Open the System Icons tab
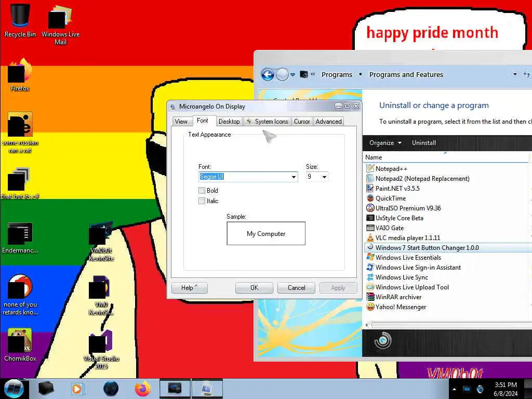 coord(268,122)
